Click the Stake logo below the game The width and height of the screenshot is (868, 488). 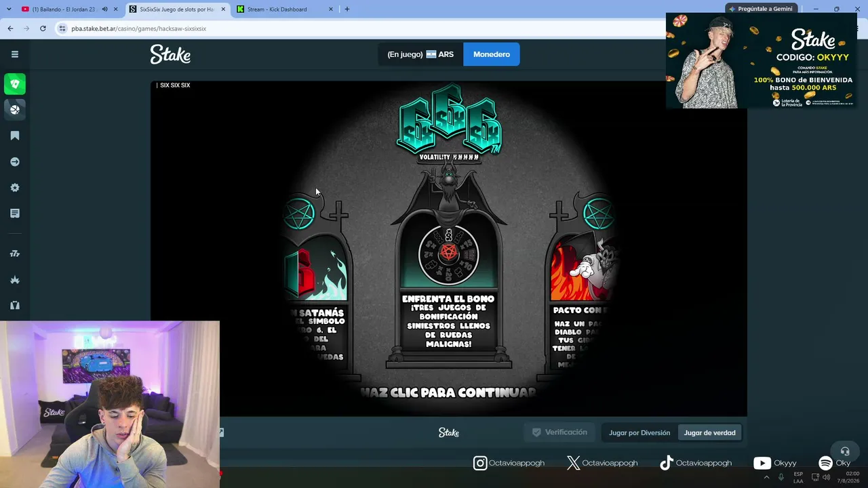(x=449, y=432)
